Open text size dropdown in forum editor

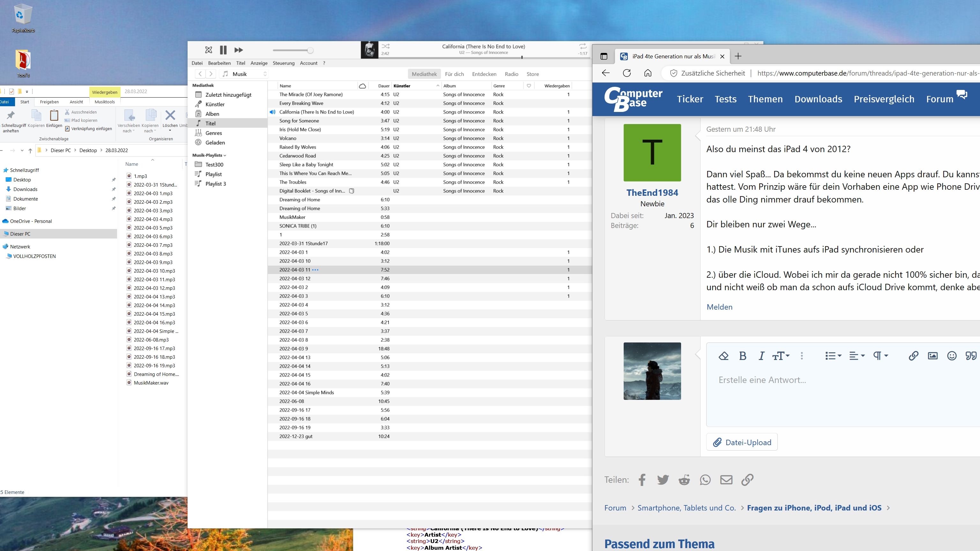[781, 356]
